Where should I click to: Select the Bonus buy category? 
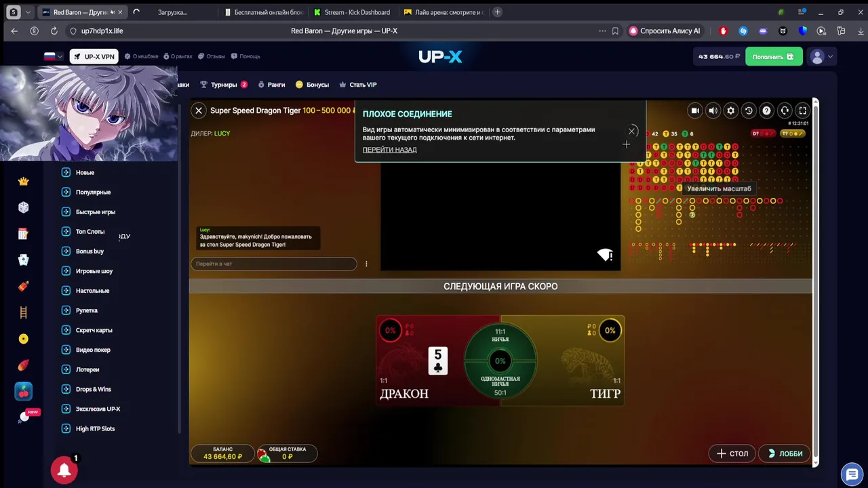click(90, 251)
